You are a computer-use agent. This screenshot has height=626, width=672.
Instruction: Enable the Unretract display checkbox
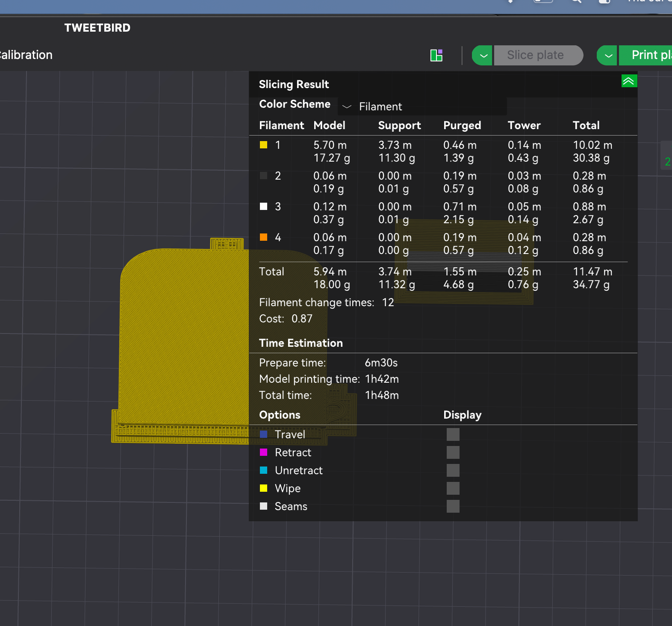pyautogui.click(x=453, y=470)
